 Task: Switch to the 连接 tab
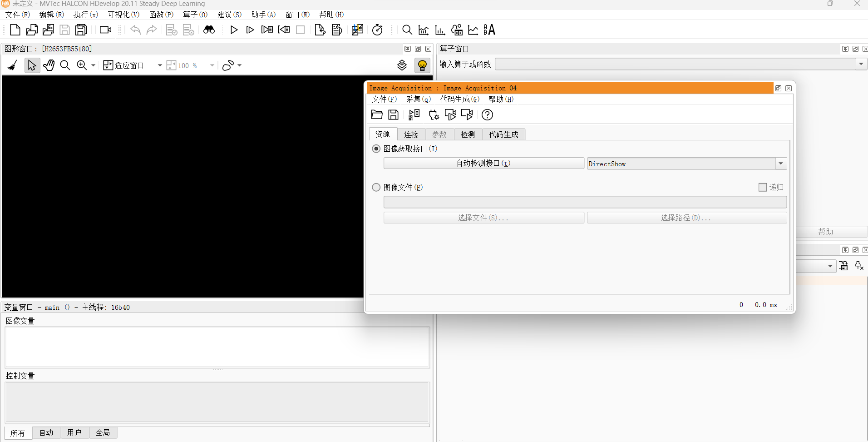coord(411,134)
